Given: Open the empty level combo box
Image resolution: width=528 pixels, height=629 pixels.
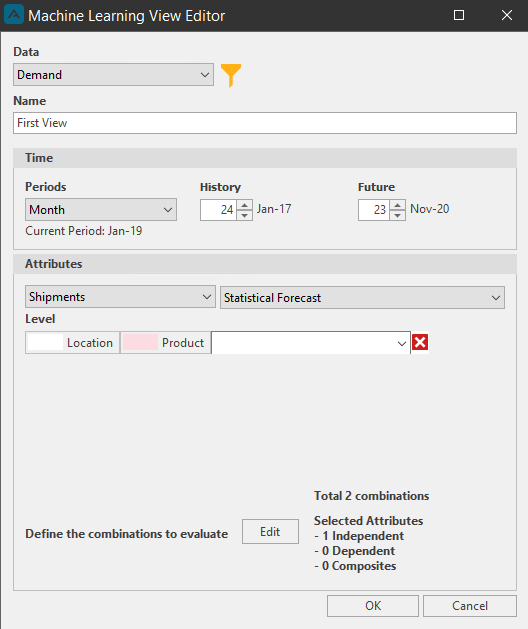Looking at the screenshot, I should coord(311,343).
